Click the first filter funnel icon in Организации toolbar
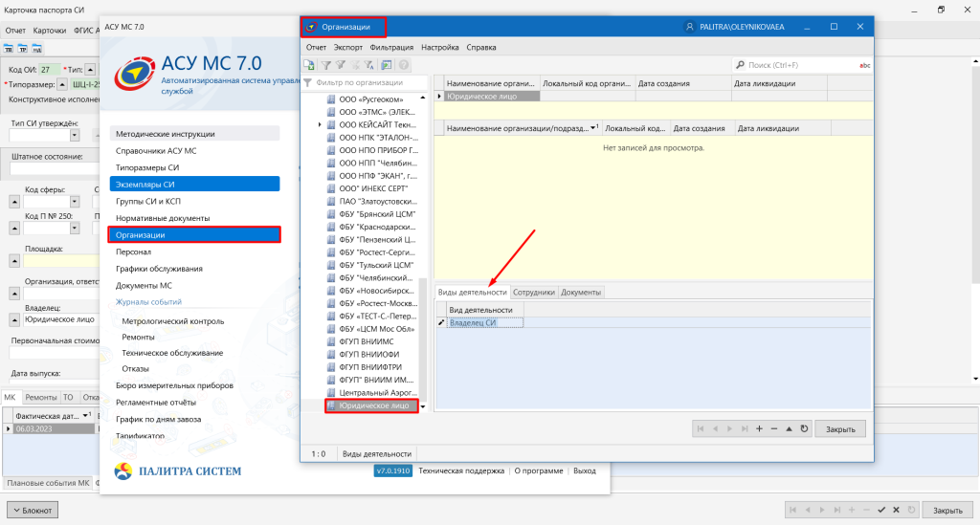The image size is (980, 525). pos(326,65)
